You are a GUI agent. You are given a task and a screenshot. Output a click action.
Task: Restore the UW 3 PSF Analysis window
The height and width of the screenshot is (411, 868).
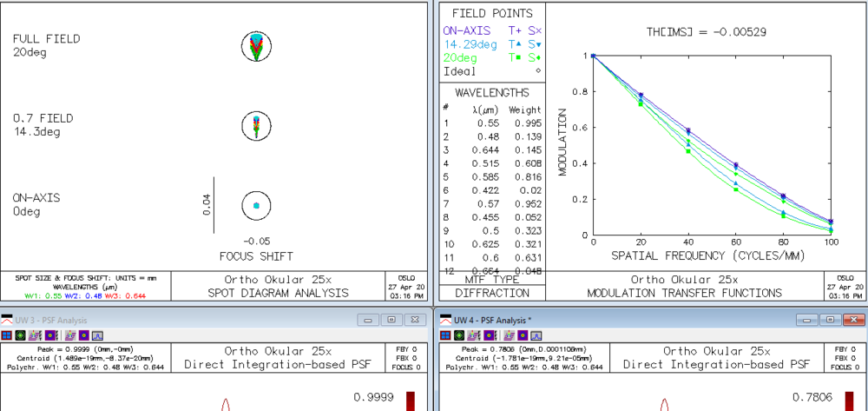(392, 320)
